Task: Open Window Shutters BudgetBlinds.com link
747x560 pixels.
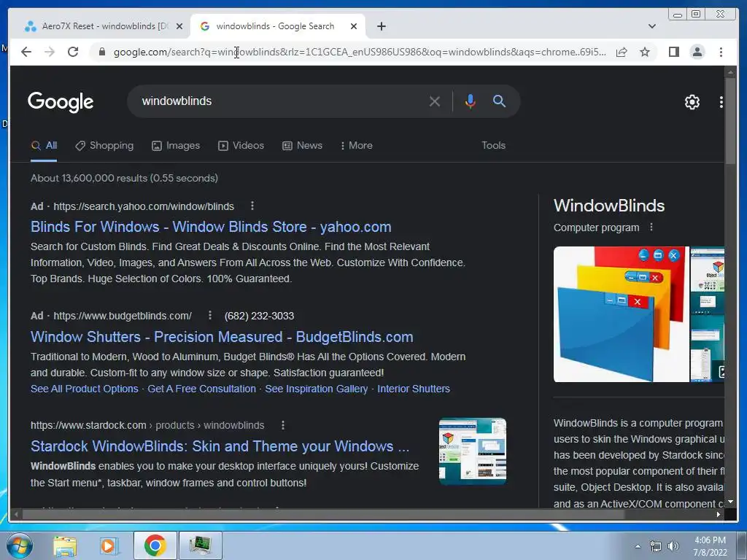Action: point(222,337)
